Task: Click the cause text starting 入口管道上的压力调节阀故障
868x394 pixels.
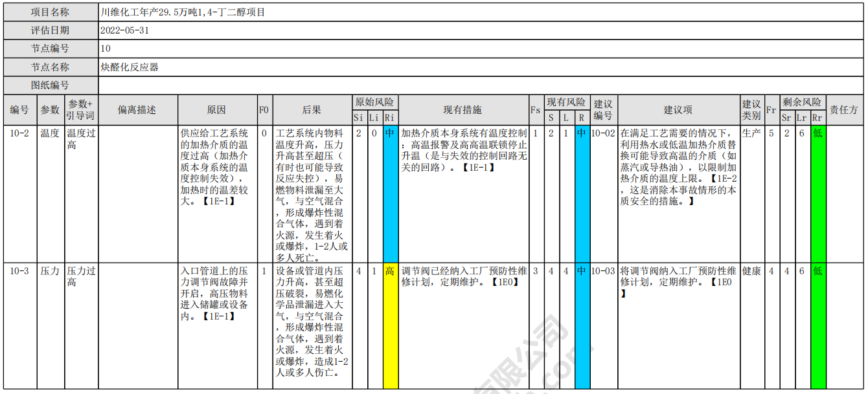Action: coord(214,293)
